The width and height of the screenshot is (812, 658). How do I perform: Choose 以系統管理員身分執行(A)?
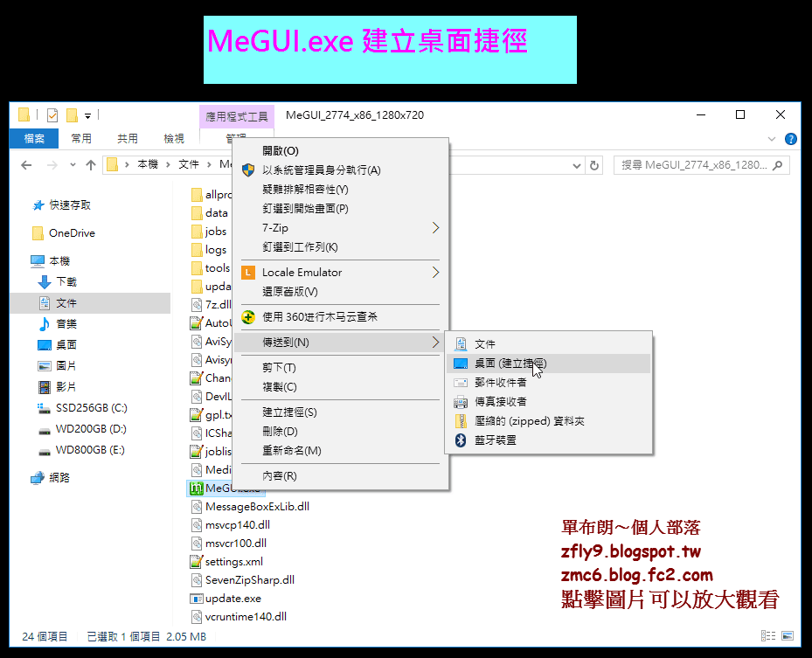341,170
